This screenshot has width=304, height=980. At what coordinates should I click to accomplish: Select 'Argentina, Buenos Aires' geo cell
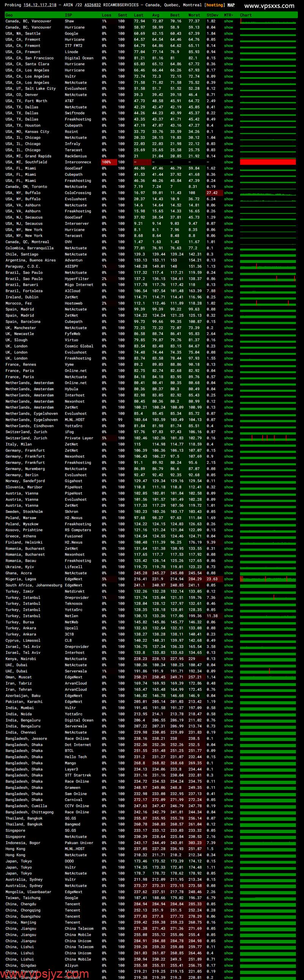[x=30, y=260]
